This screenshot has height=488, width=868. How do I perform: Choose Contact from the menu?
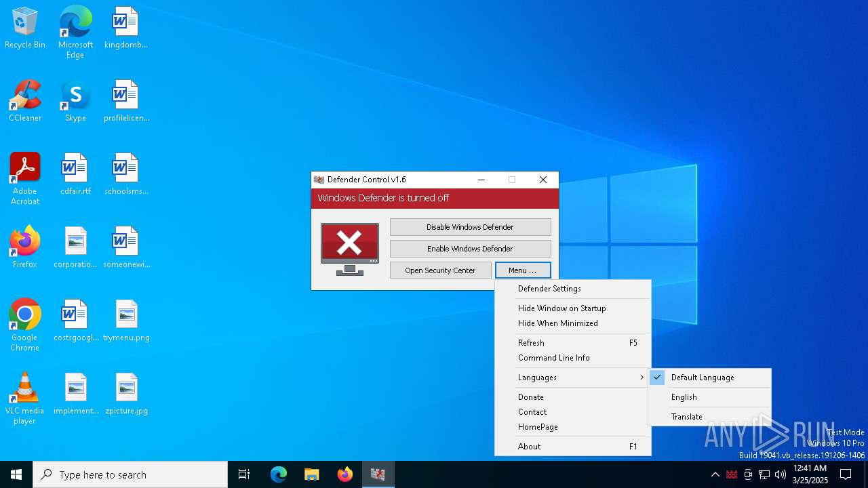[x=573, y=412]
